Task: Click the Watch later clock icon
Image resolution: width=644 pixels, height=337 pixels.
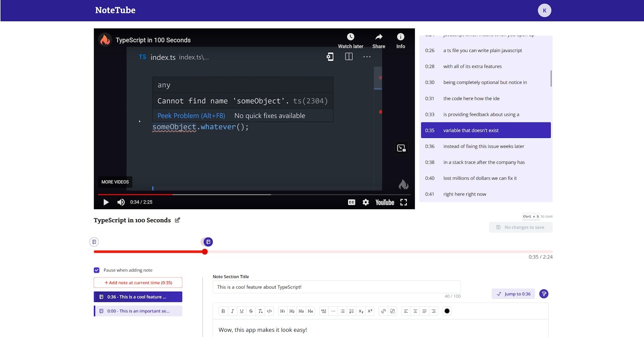Action: click(350, 37)
